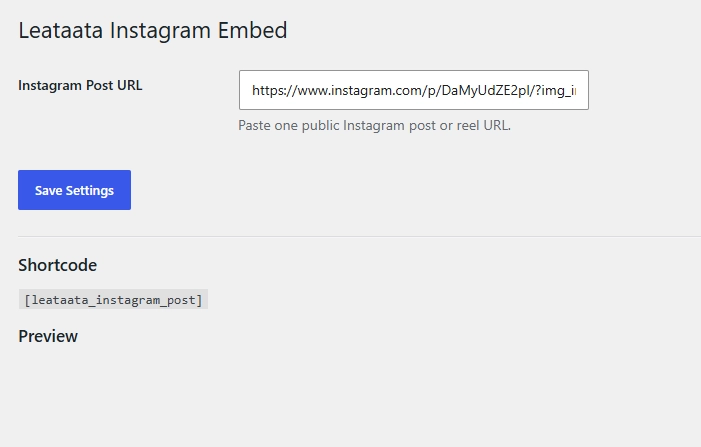701x447 pixels.
Task: Select the leataata_instagram_post shortcode text
Action: pos(114,299)
